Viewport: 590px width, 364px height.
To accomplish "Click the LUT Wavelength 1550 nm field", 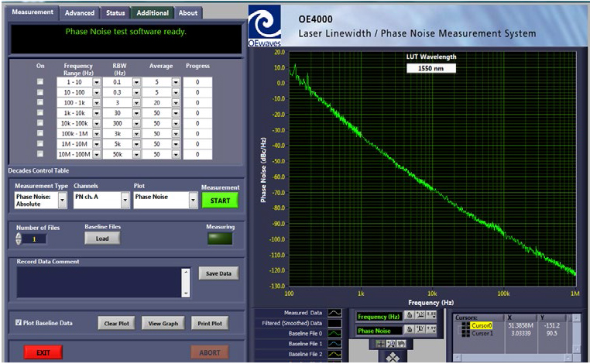I will click(430, 68).
